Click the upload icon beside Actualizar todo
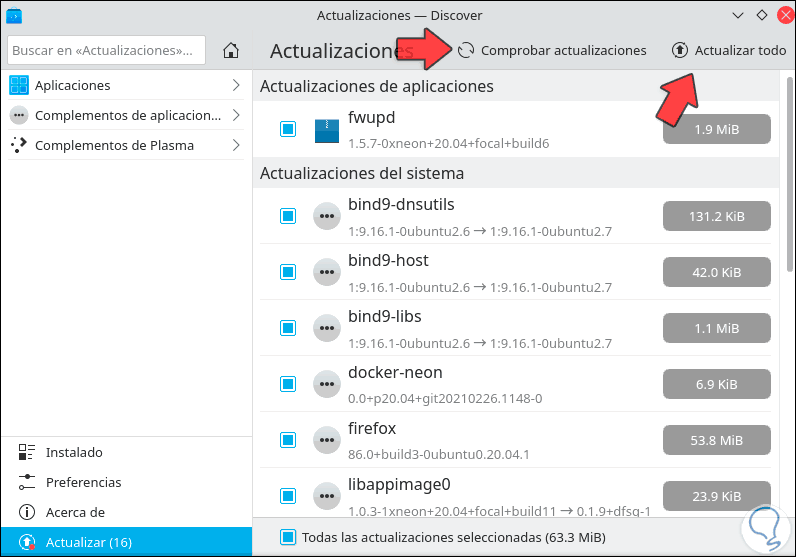Screen dimensions: 796x557 (x=680, y=50)
